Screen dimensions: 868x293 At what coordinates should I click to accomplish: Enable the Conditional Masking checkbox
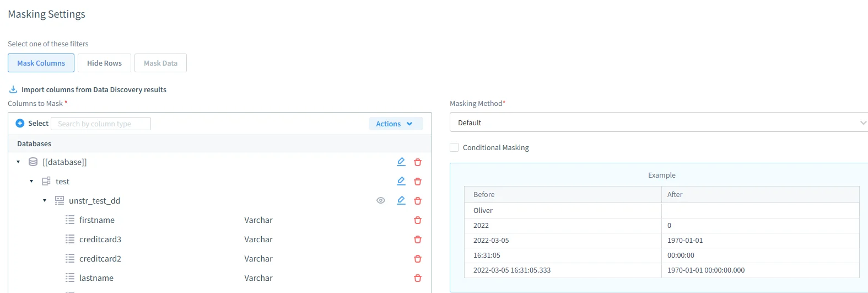454,147
